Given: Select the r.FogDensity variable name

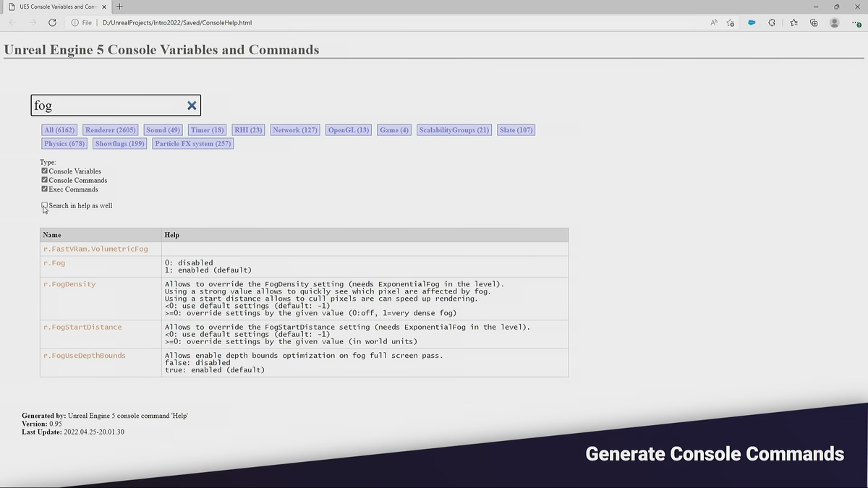Looking at the screenshot, I should [x=69, y=284].
